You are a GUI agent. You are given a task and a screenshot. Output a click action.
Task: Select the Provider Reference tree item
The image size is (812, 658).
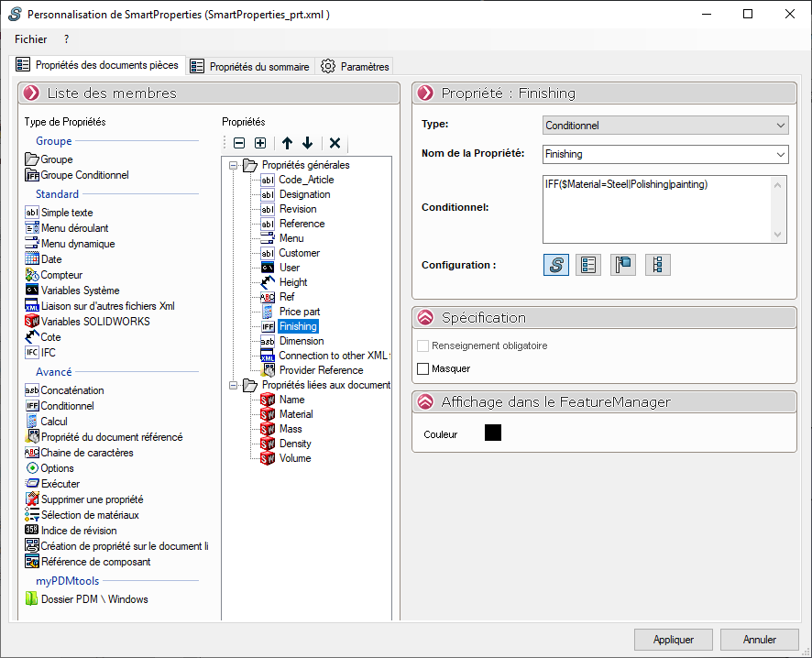tap(321, 370)
